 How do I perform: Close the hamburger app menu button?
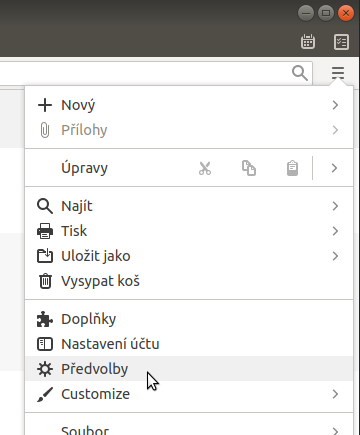coord(338,73)
